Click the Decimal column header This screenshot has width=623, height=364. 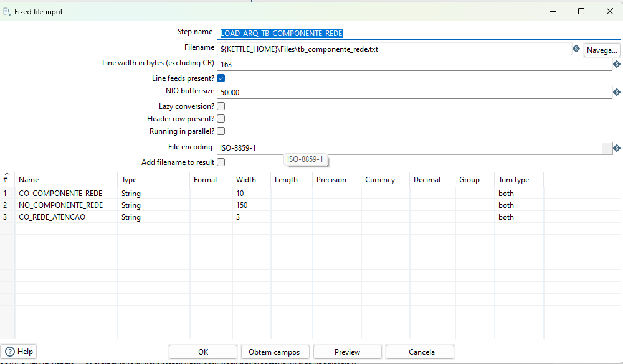pyautogui.click(x=432, y=180)
